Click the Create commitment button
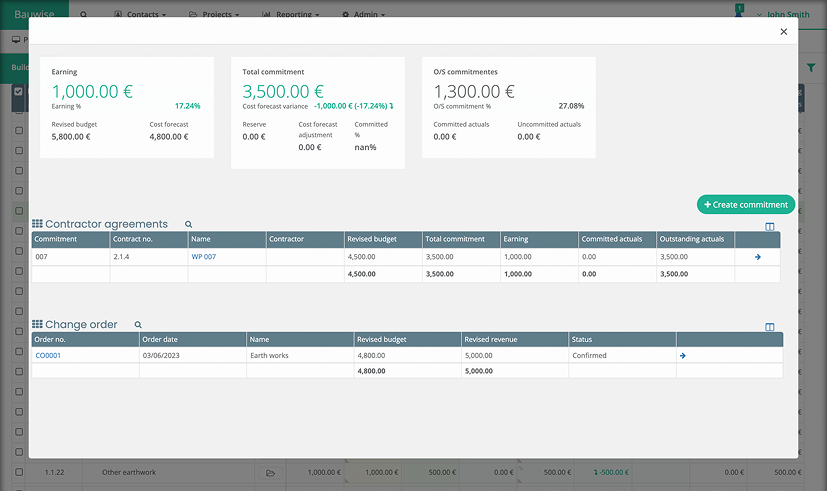This screenshot has width=827, height=491. tap(746, 205)
